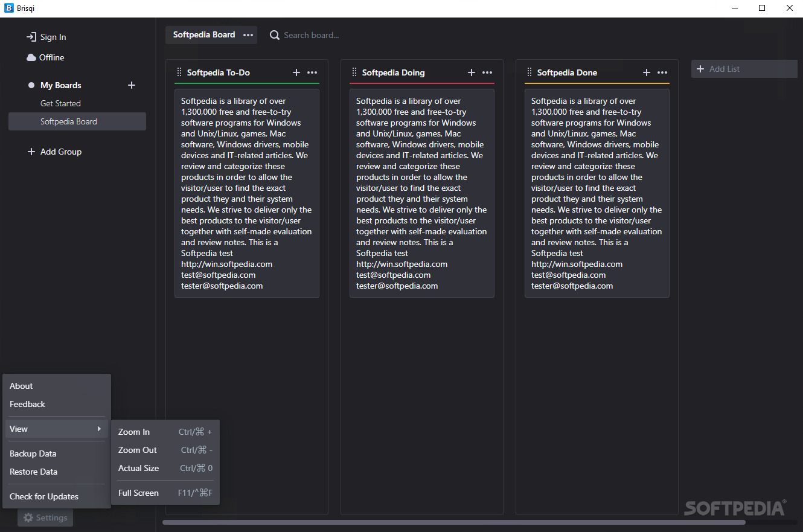Click the My Boards group label
Screen dimensions: 803x532
(x=61, y=85)
